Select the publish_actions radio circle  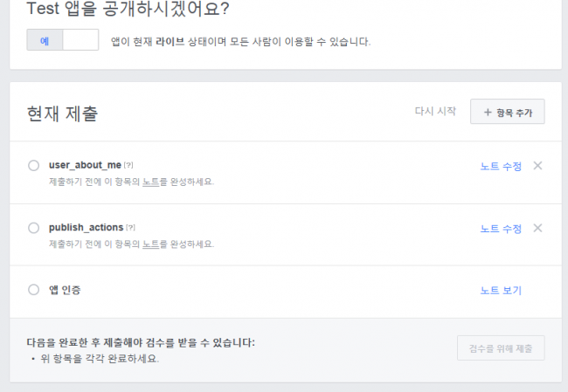point(34,228)
